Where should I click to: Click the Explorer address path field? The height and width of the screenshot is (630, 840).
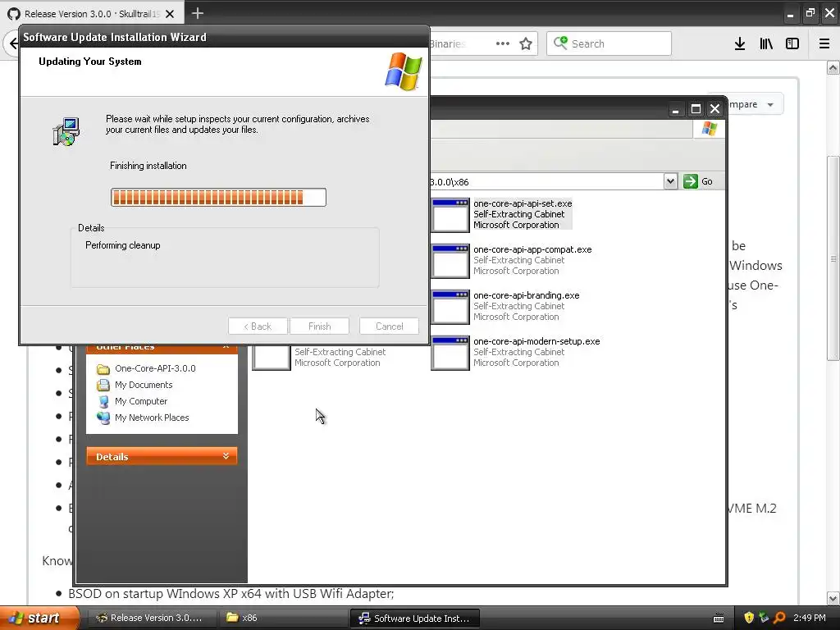click(546, 181)
